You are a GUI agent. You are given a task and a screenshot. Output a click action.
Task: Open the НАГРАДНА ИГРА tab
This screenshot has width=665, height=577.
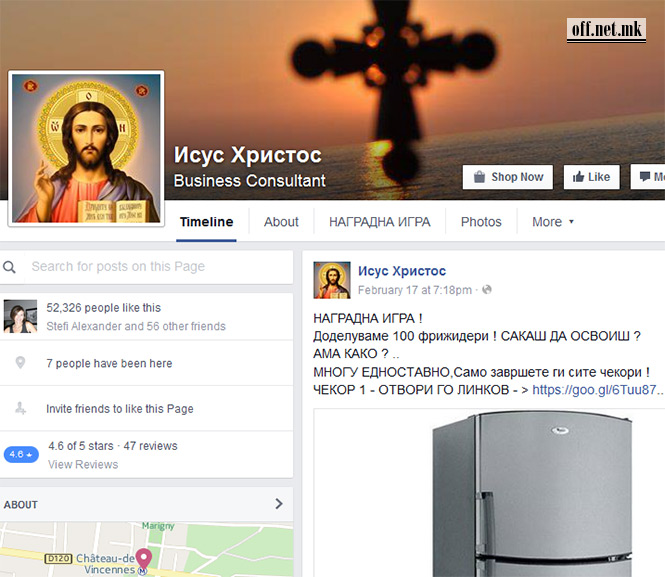point(379,222)
